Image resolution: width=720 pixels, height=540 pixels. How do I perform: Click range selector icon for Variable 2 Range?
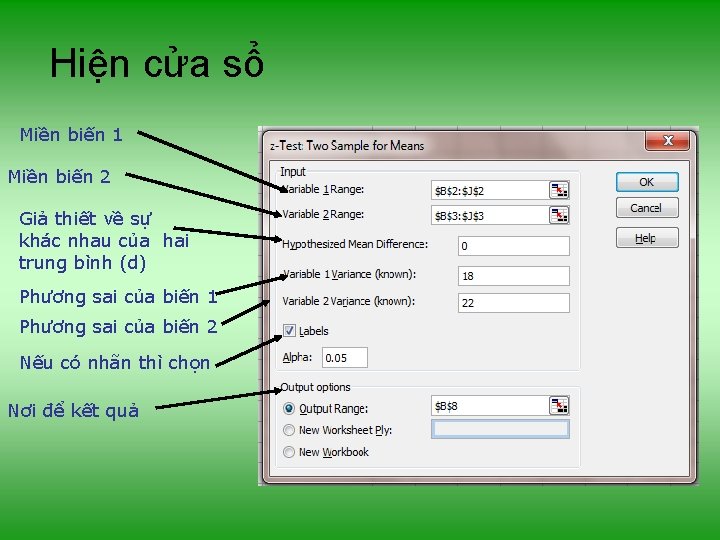559,215
